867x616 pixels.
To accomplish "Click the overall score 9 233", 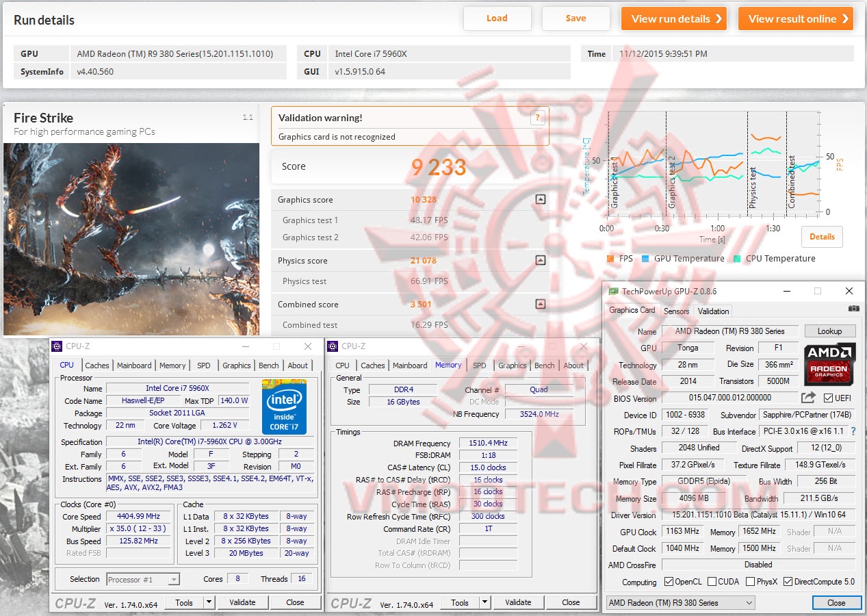I will [x=439, y=167].
